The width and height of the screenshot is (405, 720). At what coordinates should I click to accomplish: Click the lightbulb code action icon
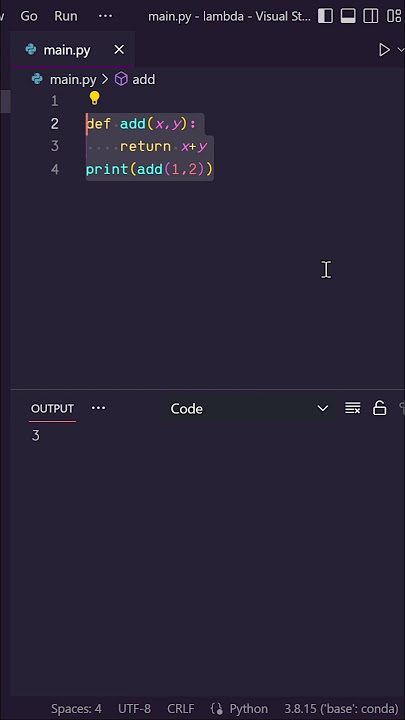(94, 98)
